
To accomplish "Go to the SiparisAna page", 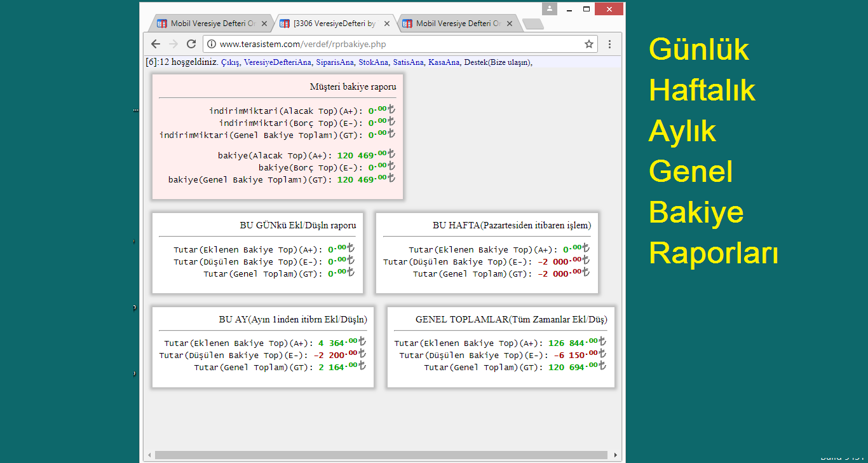I will click(335, 62).
